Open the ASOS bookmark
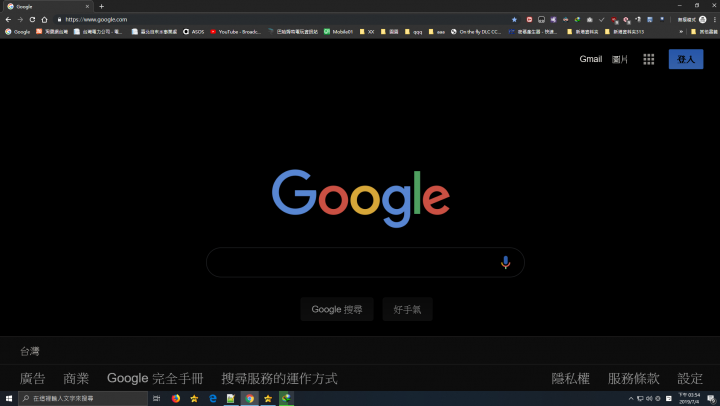The width and height of the screenshot is (720, 406). [194, 32]
